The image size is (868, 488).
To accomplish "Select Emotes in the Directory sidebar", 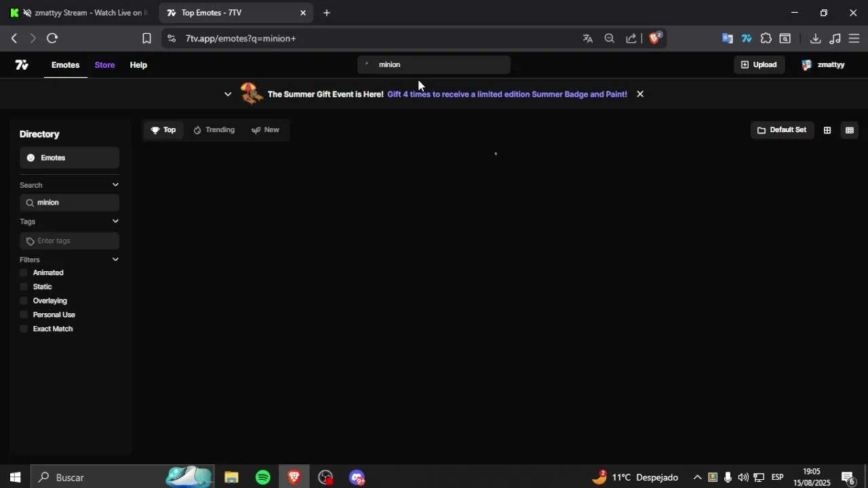I will 69,158.
